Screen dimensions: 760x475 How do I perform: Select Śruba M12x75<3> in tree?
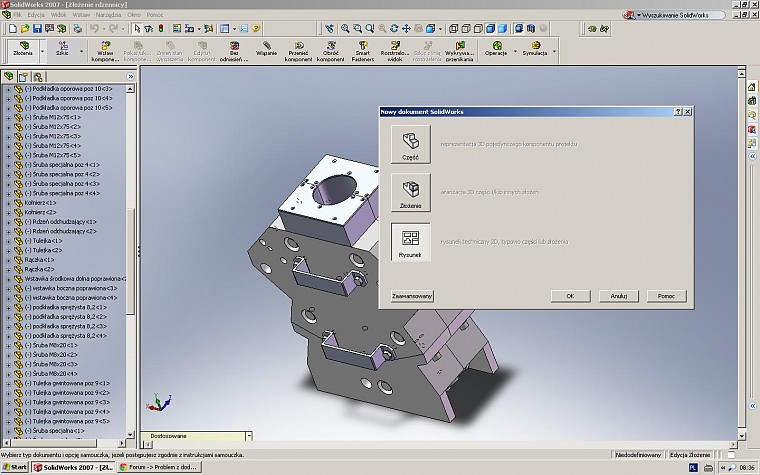click(x=53, y=136)
